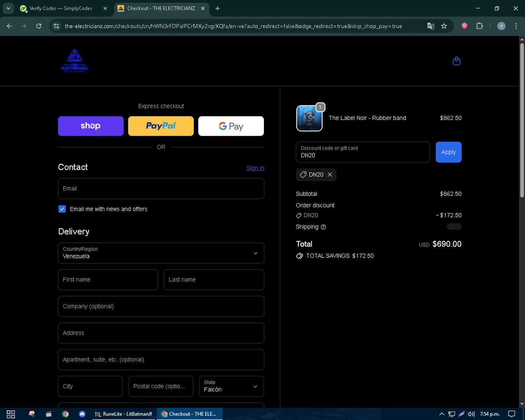The height and width of the screenshot is (420, 525).
Task: Close the Checkout THE ELECTRICIANZ tab
Action: point(203,8)
